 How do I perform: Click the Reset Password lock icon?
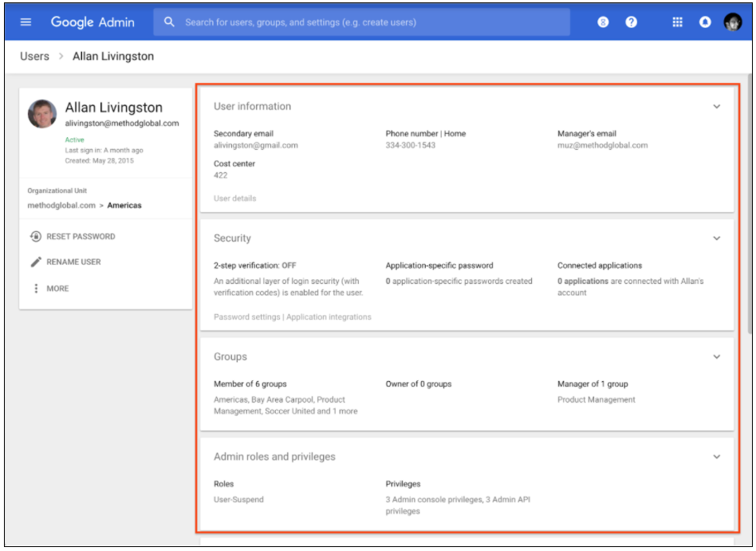36,237
